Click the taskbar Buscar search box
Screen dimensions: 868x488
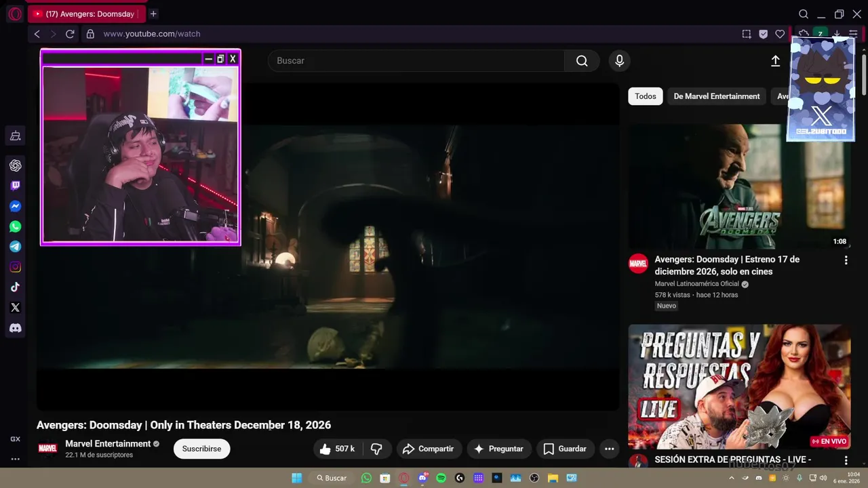tap(331, 479)
